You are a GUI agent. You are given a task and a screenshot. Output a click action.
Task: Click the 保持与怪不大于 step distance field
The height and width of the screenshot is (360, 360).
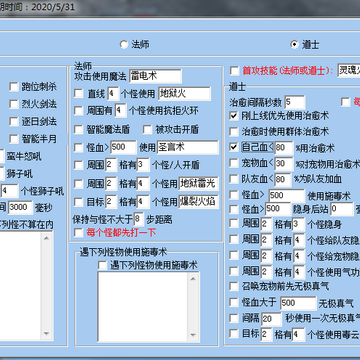(x=138, y=219)
